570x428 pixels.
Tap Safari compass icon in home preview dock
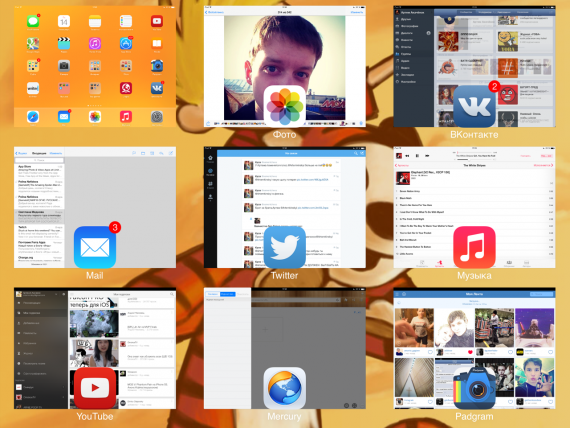pos(33,117)
